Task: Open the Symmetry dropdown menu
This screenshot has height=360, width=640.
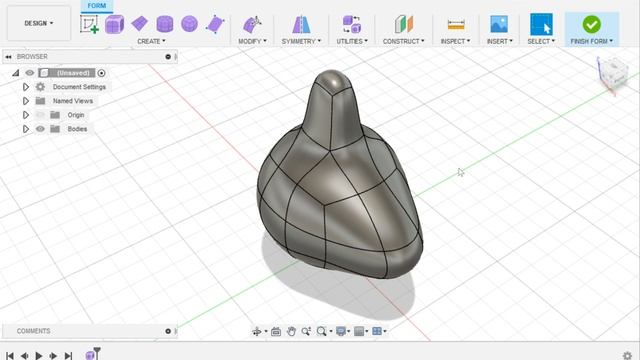Action: (301, 41)
